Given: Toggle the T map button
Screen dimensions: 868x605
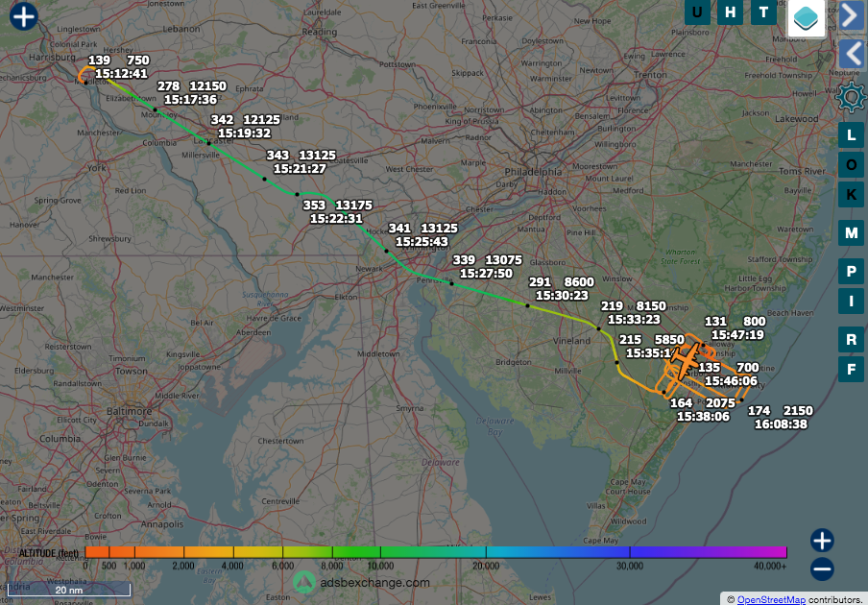Looking at the screenshot, I should (763, 12).
